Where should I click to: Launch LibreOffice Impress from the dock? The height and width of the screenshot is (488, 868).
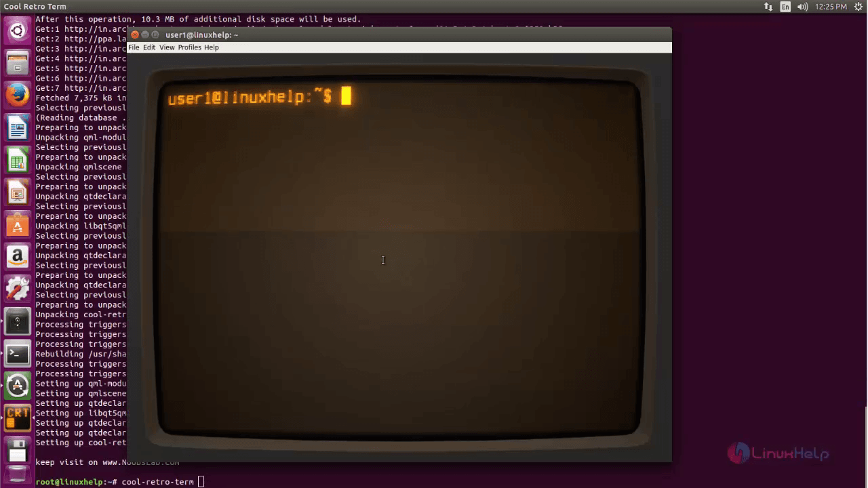(17, 192)
